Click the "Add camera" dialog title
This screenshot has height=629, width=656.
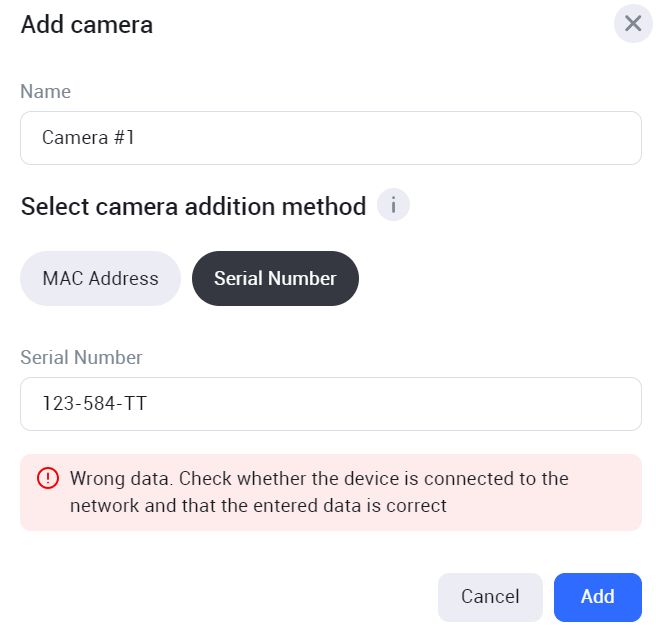(87, 25)
